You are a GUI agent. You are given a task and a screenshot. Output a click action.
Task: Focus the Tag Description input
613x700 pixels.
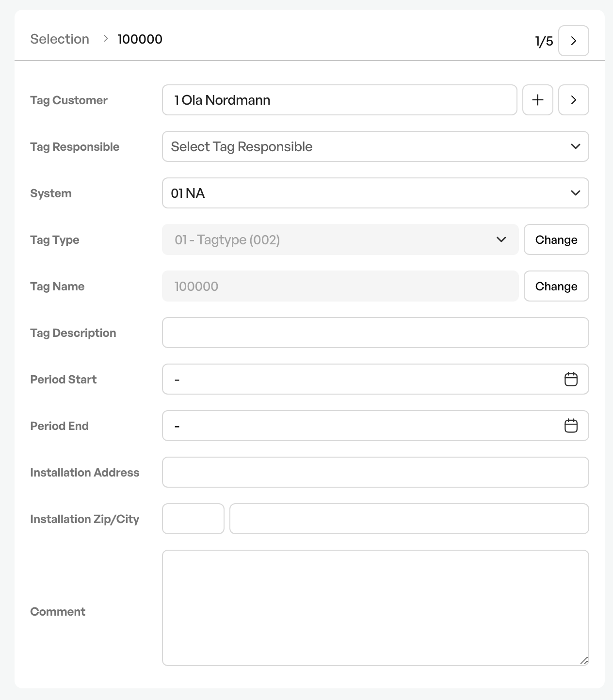click(375, 333)
